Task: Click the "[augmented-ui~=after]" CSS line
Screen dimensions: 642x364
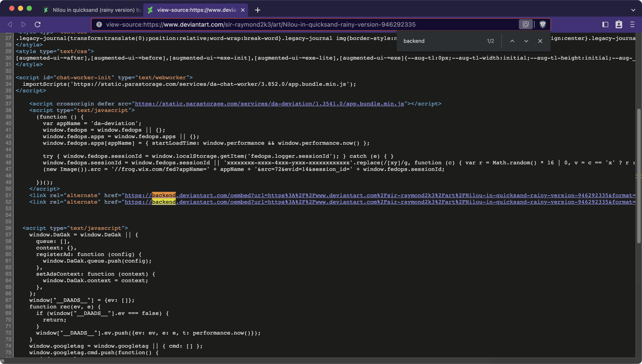Action: pos(326,58)
